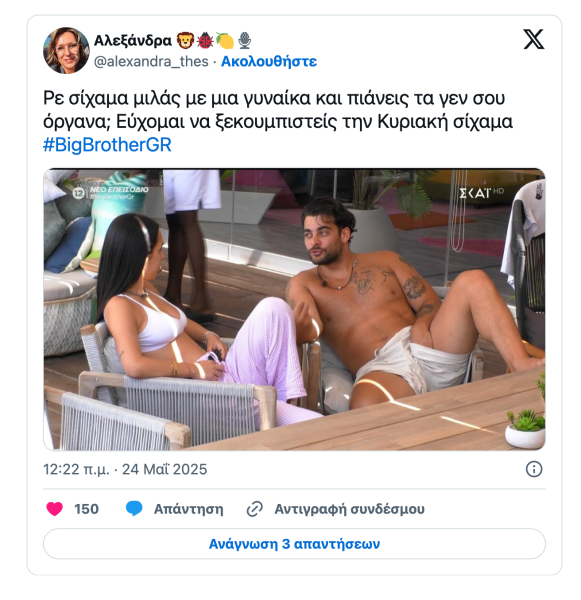Click the ladybug emoji in display name
The width and height of the screenshot is (581, 600).
pyautogui.click(x=205, y=41)
